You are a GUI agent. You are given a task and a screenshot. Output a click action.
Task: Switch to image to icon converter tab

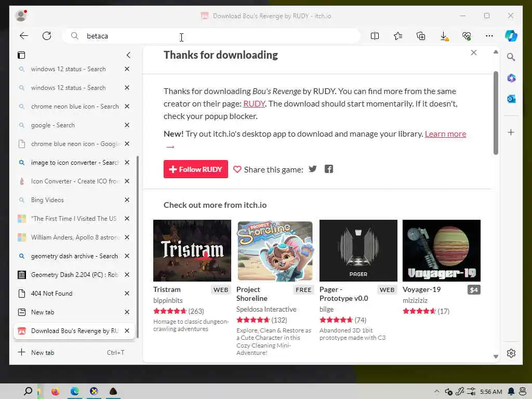click(75, 163)
